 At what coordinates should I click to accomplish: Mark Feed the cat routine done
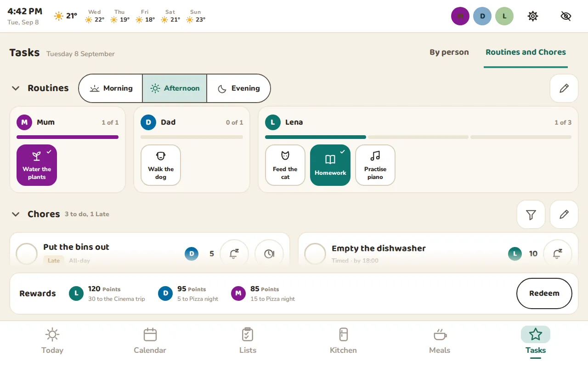click(285, 165)
